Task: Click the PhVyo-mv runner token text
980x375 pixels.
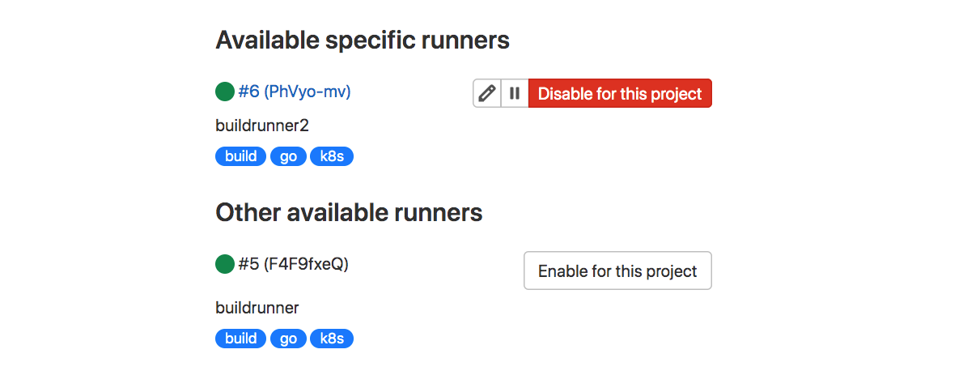Action: pyautogui.click(x=308, y=92)
